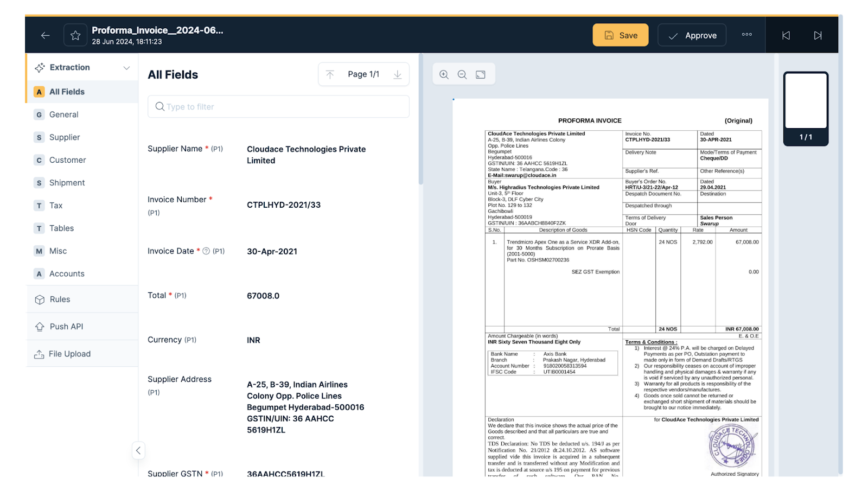Save the invoice extraction
The height and width of the screenshot is (491, 868).
620,35
